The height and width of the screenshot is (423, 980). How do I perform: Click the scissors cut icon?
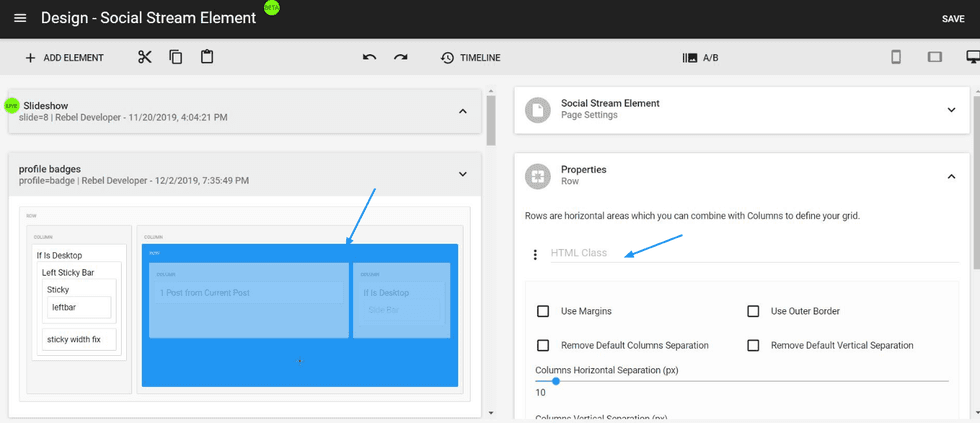(x=144, y=57)
